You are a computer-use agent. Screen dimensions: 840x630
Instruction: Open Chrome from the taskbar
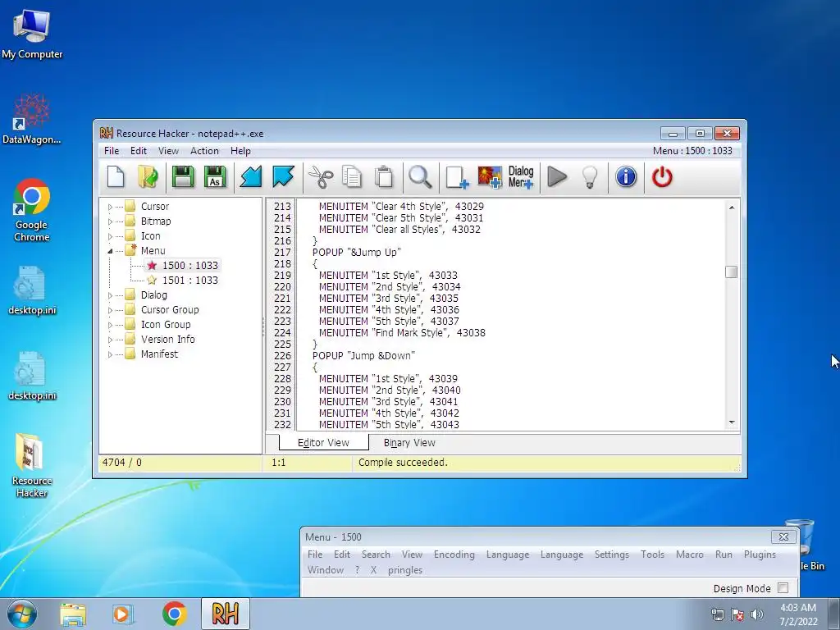[174, 614]
